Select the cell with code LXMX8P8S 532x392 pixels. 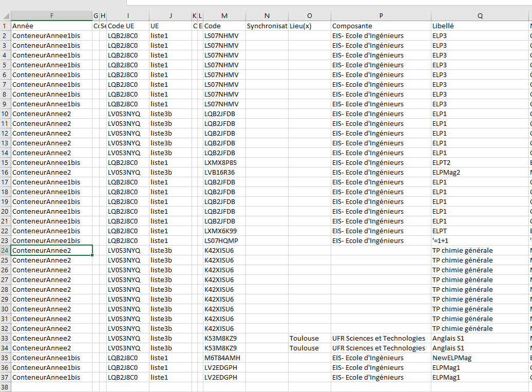224,162
